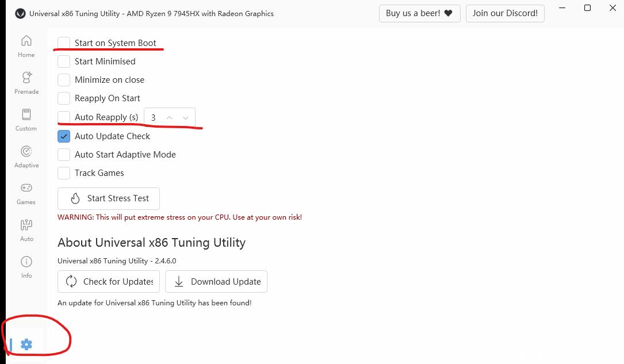Enable the Track Games checkbox
The width and height of the screenshot is (624, 364).
click(x=64, y=173)
